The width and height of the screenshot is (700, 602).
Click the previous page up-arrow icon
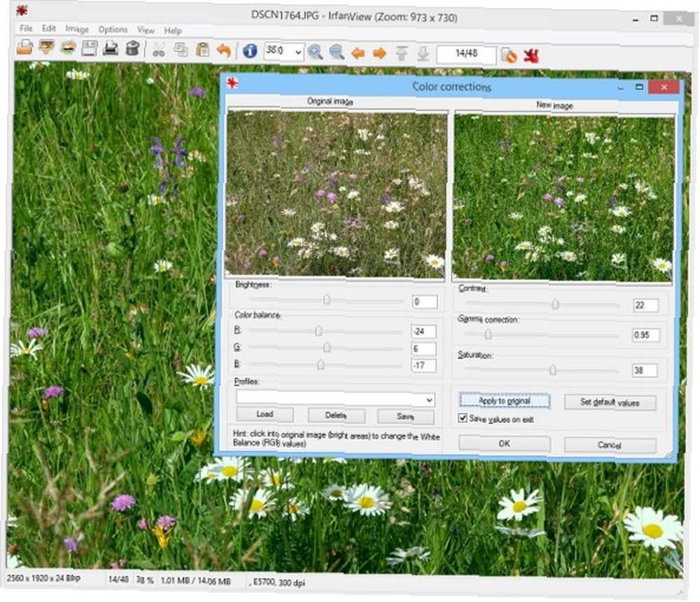pos(401,54)
